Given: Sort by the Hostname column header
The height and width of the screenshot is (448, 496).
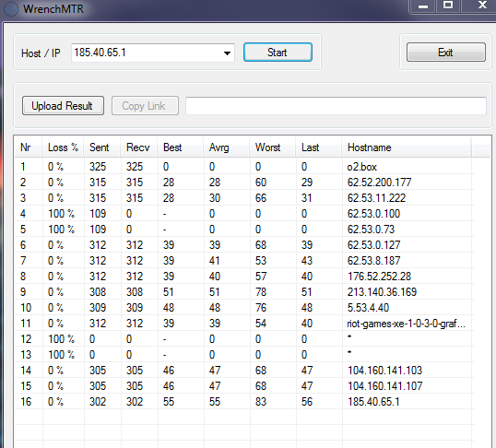Looking at the screenshot, I should [x=406, y=147].
